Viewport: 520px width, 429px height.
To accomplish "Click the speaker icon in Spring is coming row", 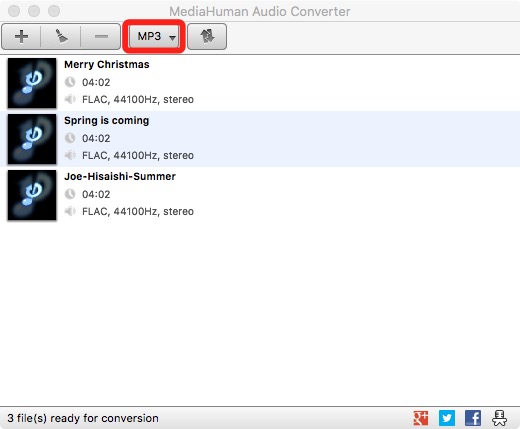I will click(70, 155).
